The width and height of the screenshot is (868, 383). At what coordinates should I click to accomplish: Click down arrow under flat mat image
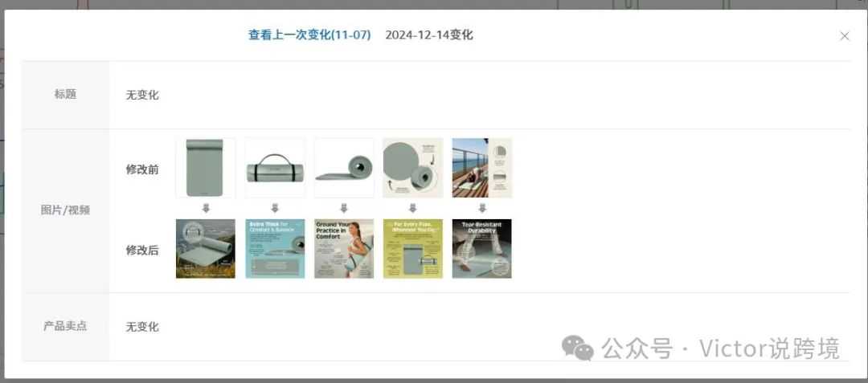pyautogui.click(x=206, y=208)
